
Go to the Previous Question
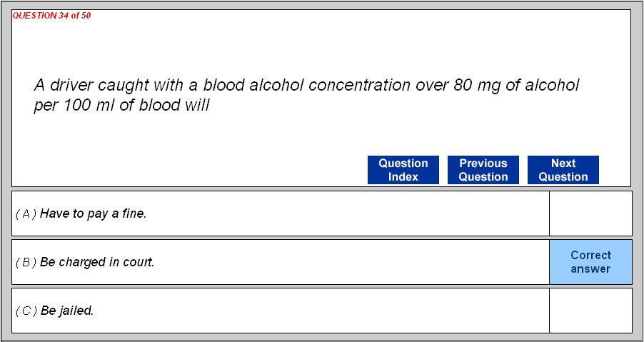pyautogui.click(x=483, y=170)
